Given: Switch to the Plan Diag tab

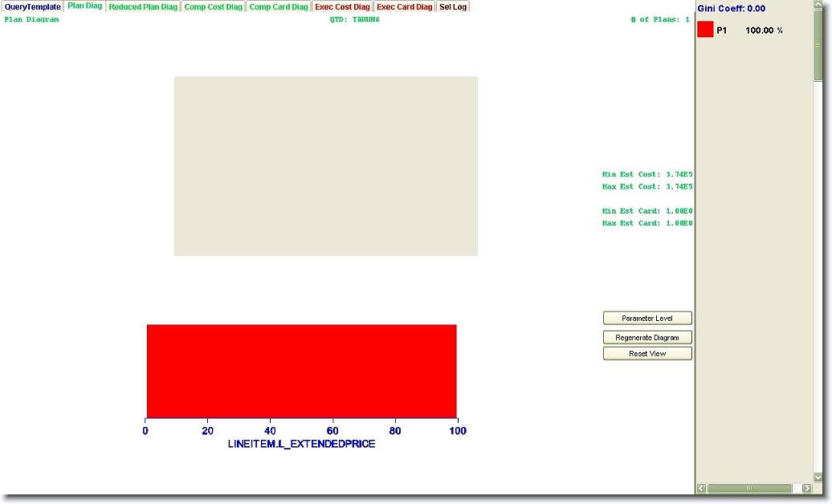Looking at the screenshot, I should click(84, 6).
